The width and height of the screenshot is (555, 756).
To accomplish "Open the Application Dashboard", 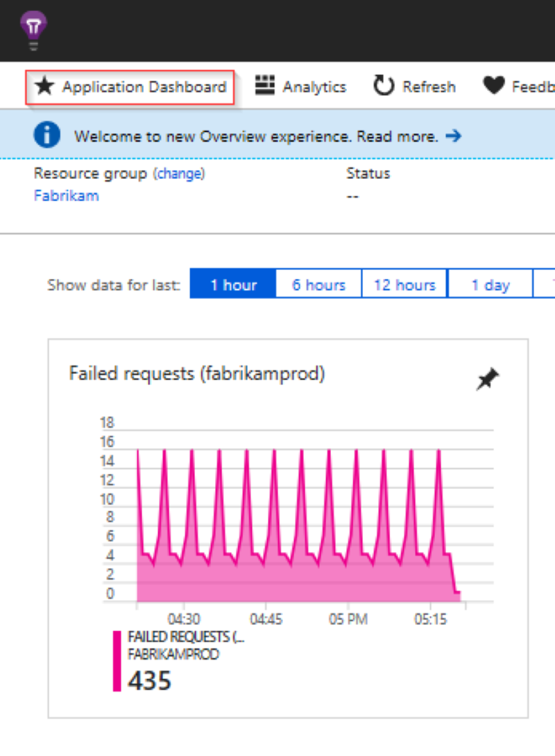I will (130, 87).
